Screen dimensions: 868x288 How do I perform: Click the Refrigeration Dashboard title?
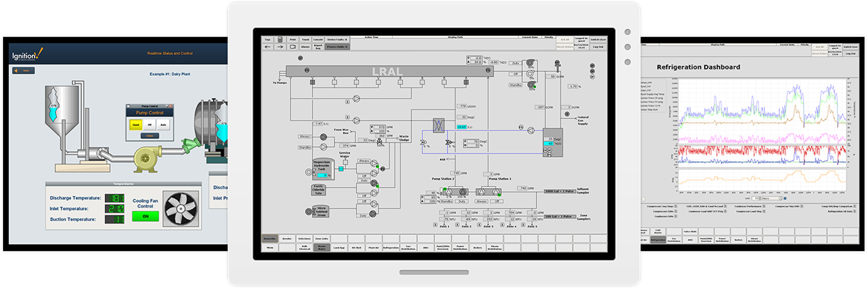coord(698,67)
